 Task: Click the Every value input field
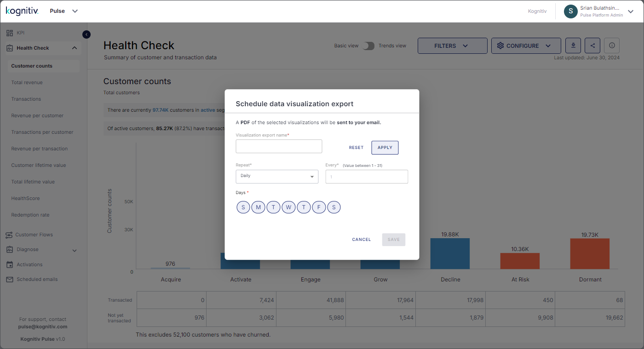[367, 177]
